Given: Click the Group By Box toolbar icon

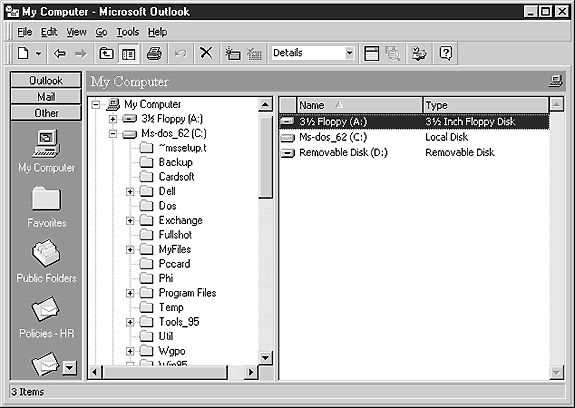Looking at the screenshot, I should (x=371, y=54).
